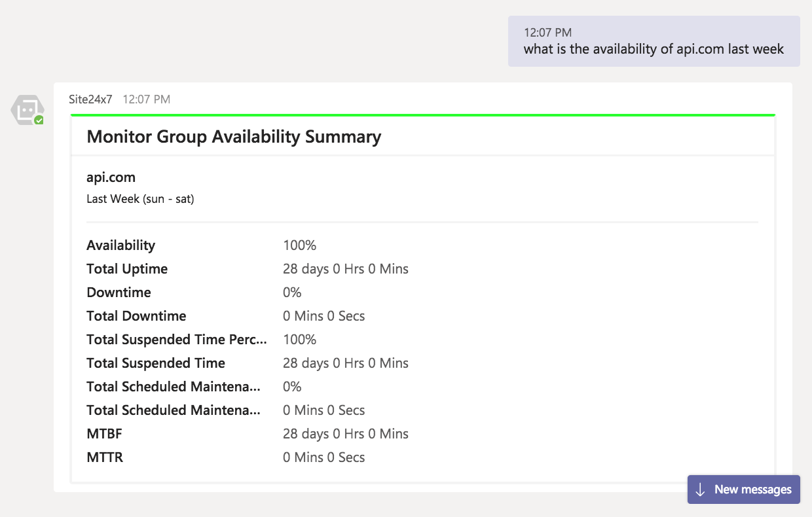This screenshot has width=812, height=517.
Task: Select the user message about api.com availability
Action: click(x=654, y=49)
